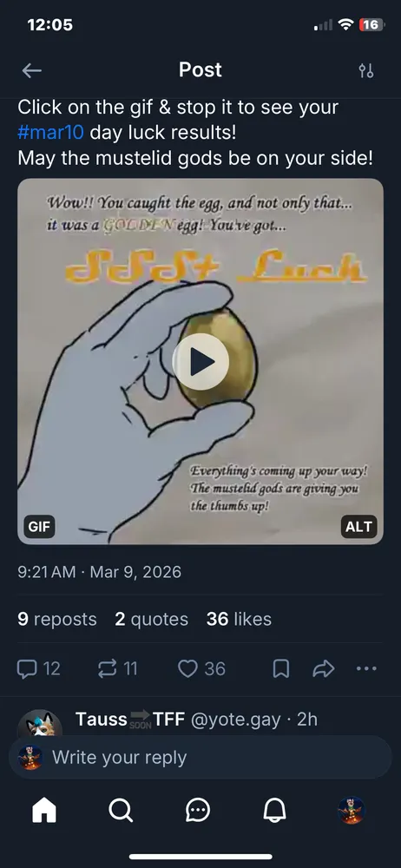The height and width of the screenshot is (868, 401).
Task: Bookmark this post
Action: tap(281, 668)
